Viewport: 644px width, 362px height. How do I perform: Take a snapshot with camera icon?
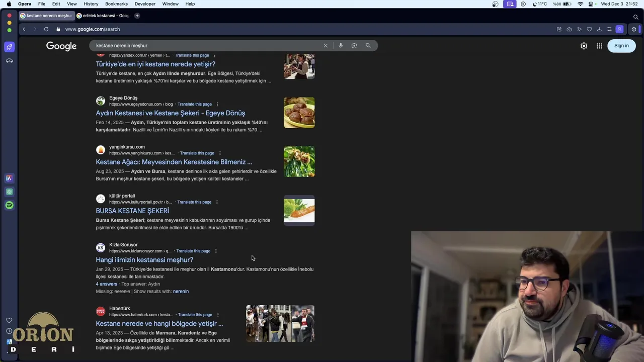point(569,29)
